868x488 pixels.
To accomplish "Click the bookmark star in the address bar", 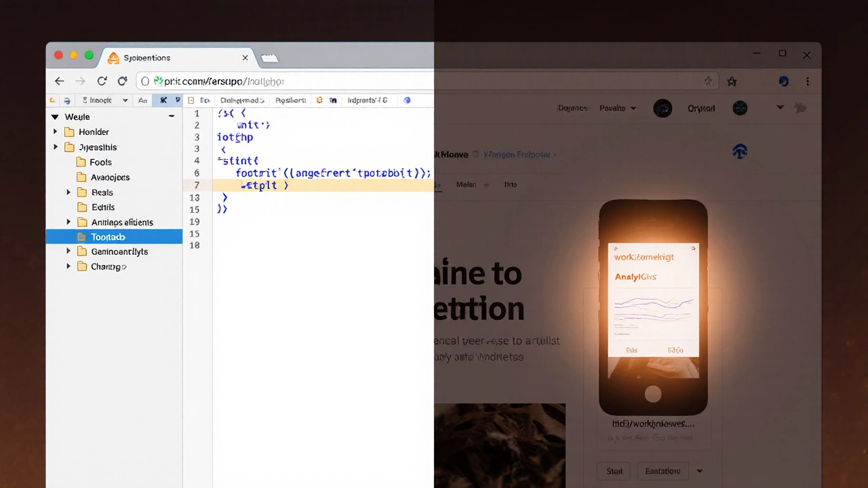I will coord(708,81).
